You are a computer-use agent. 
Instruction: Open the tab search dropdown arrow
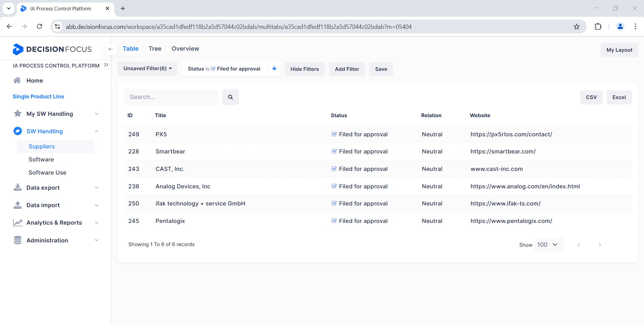9,8
